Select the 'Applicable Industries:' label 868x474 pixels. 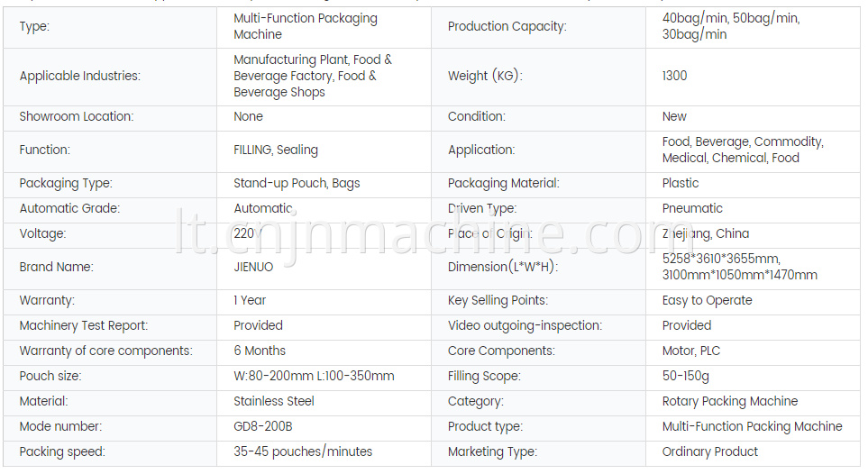tap(79, 76)
